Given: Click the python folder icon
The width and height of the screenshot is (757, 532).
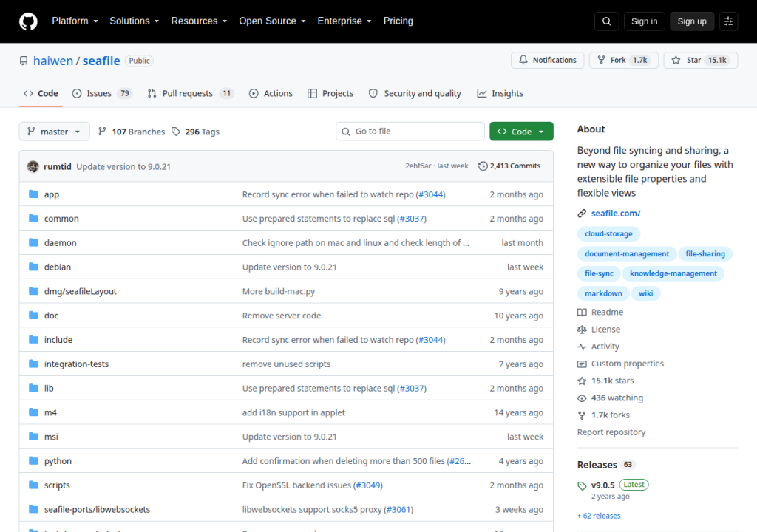Looking at the screenshot, I should coord(33,460).
